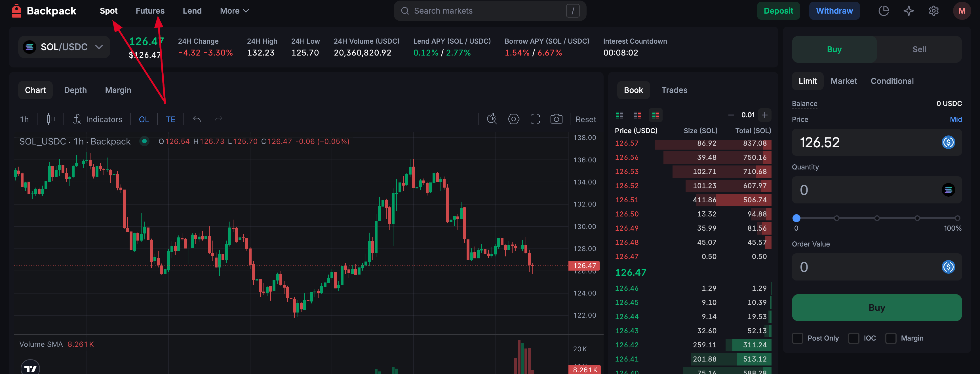Select candlestick chart type icon
Viewport: 980px width, 374px height.
pyautogui.click(x=50, y=119)
